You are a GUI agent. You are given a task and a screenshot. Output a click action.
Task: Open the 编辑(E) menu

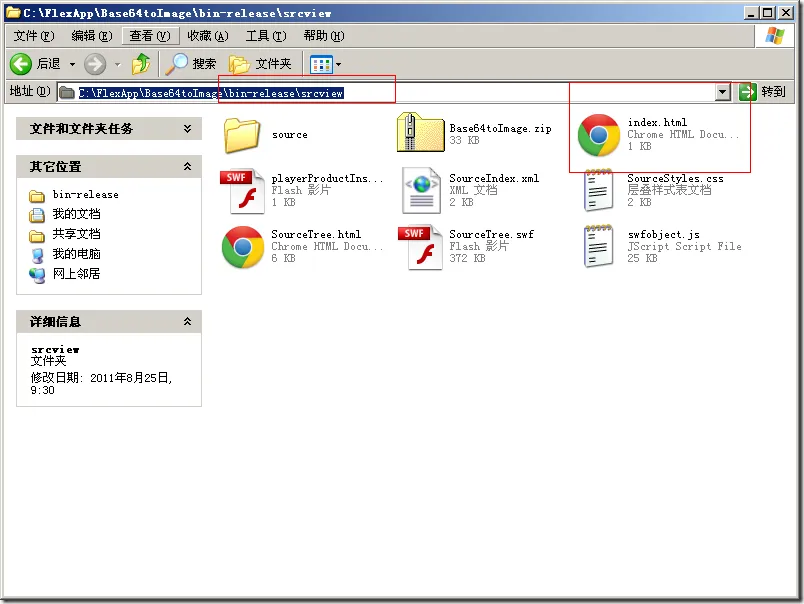coord(92,36)
